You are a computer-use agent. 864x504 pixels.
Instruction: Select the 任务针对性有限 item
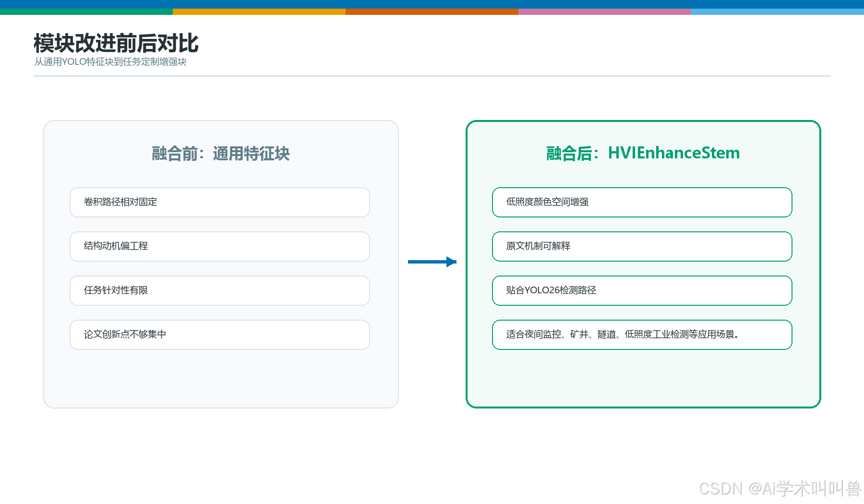220,290
